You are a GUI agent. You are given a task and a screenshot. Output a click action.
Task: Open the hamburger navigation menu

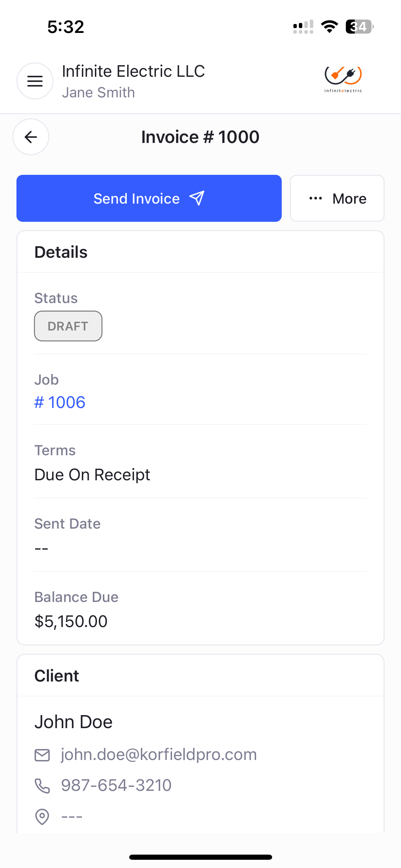(35, 81)
